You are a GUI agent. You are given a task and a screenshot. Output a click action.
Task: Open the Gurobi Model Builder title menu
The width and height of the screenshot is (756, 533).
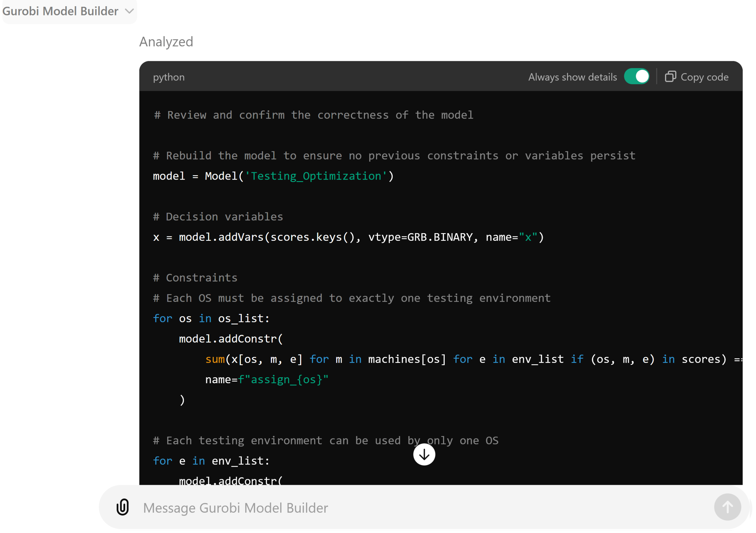[60, 11]
